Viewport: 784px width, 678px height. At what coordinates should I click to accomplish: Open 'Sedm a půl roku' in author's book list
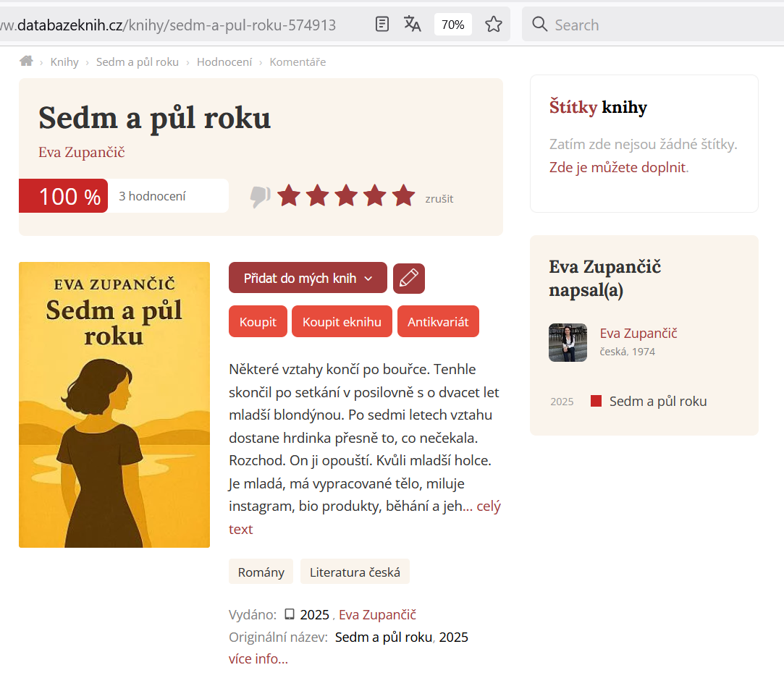[x=658, y=401]
